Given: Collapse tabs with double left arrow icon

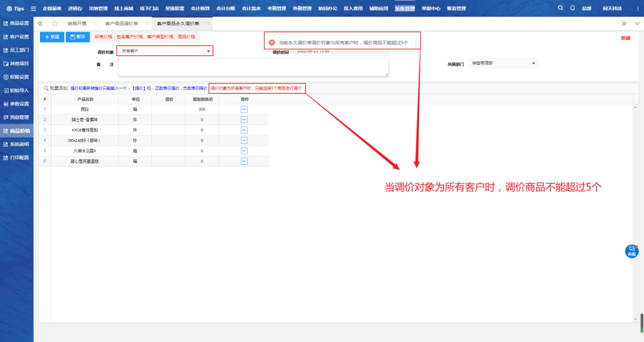Looking at the screenshot, I should click(x=41, y=23).
